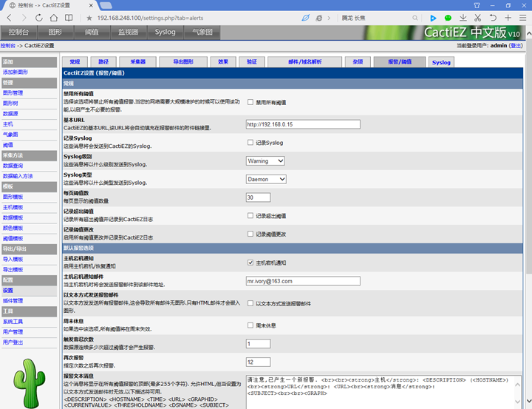
Task: Click the 登出 logout link
Action: 516,46
